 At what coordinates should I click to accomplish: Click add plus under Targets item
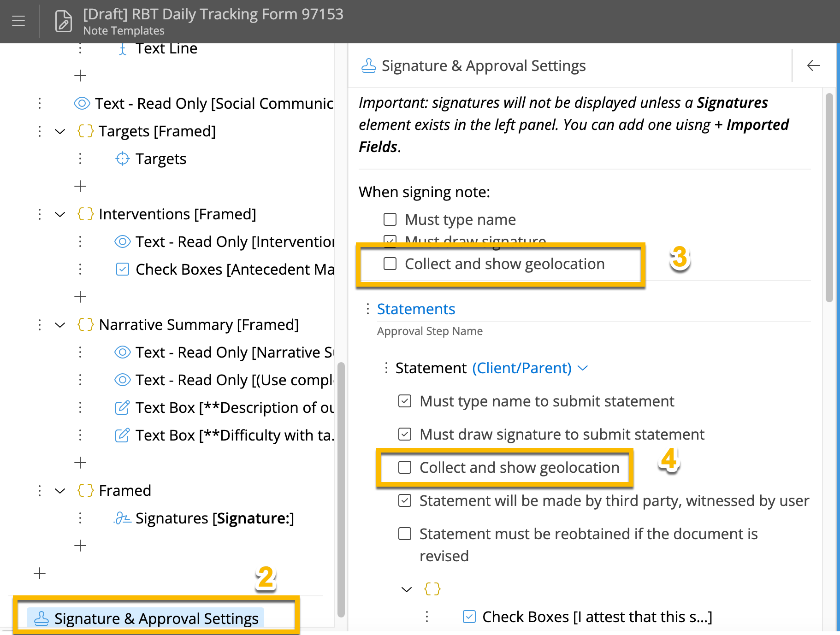coord(80,186)
